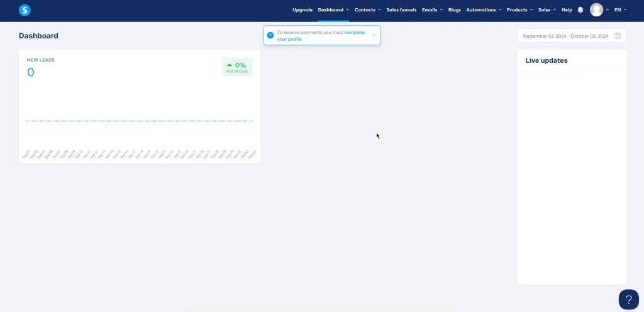644x312 pixels.
Task: Go to Sales funnels
Action: tap(401, 10)
